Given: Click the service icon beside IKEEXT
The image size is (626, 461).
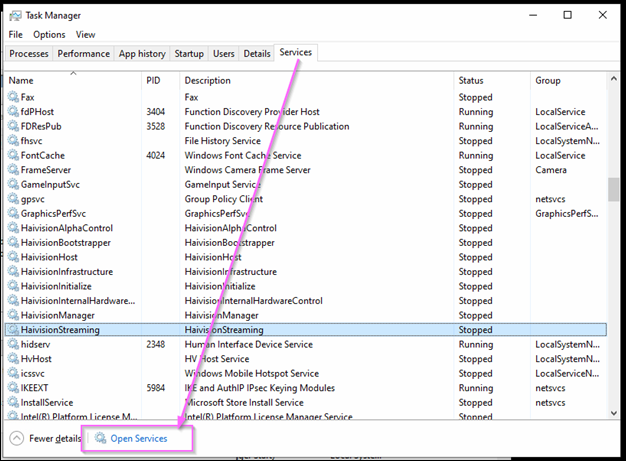Looking at the screenshot, I should [13, 388].
